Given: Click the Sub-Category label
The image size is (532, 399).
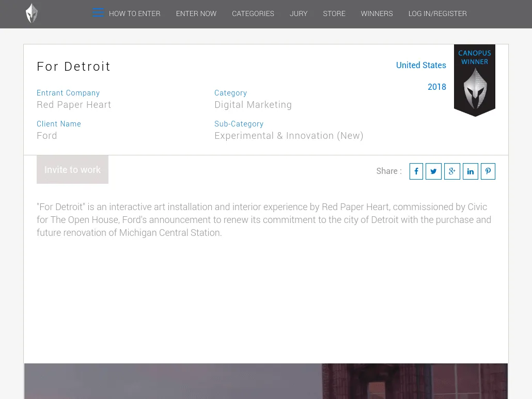Looking at the screenshot, I should pyautogui.click(x=239, y=124).
